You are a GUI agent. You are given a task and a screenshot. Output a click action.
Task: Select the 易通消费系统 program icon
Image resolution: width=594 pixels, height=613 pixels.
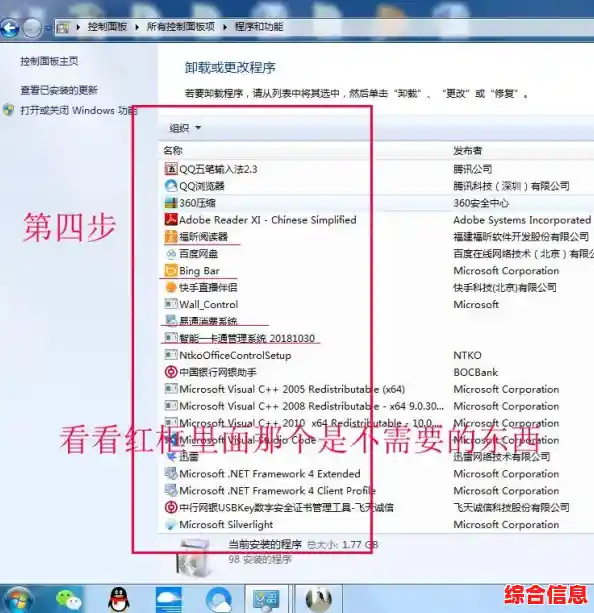point(170,321)
